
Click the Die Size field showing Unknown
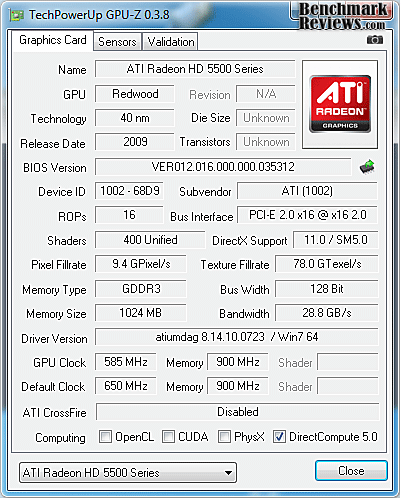coord(266,118)
